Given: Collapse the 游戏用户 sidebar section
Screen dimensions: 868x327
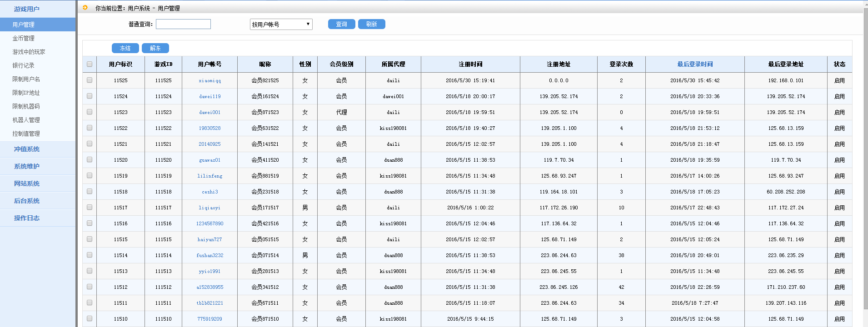Looking at the screenshot, I should (27, 9).
